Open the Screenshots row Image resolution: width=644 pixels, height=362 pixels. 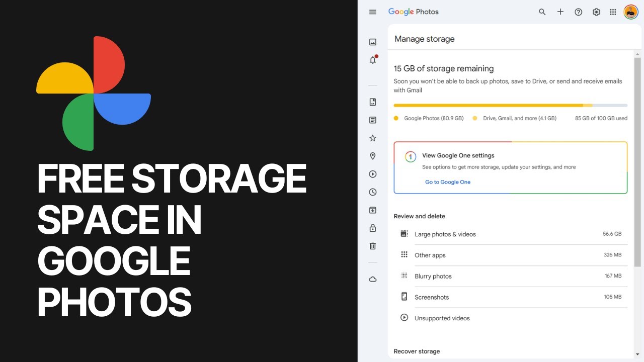[511, 297]
